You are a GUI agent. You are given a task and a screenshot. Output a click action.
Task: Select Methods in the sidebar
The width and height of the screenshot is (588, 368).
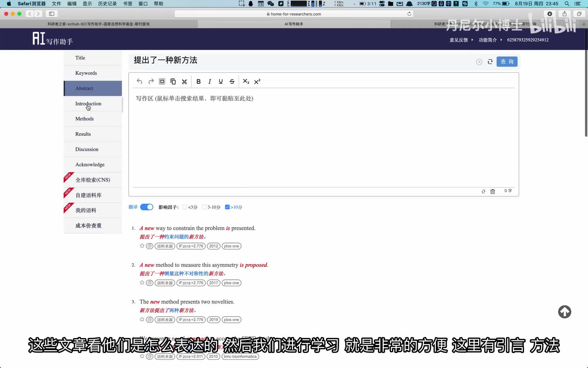(84, 119)
